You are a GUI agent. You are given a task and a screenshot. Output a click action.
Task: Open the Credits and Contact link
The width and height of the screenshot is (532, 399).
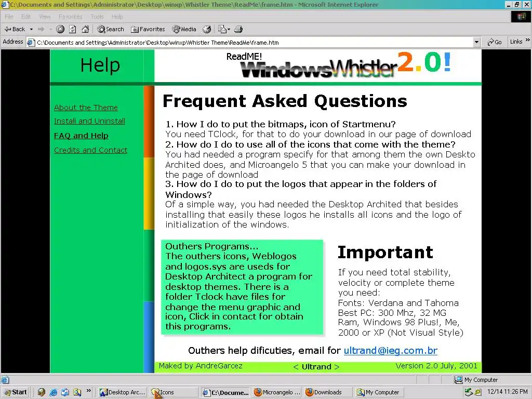[90, 150]
